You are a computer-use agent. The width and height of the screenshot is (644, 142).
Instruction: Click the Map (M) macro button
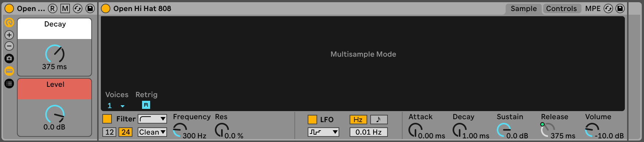pos(65,8)
